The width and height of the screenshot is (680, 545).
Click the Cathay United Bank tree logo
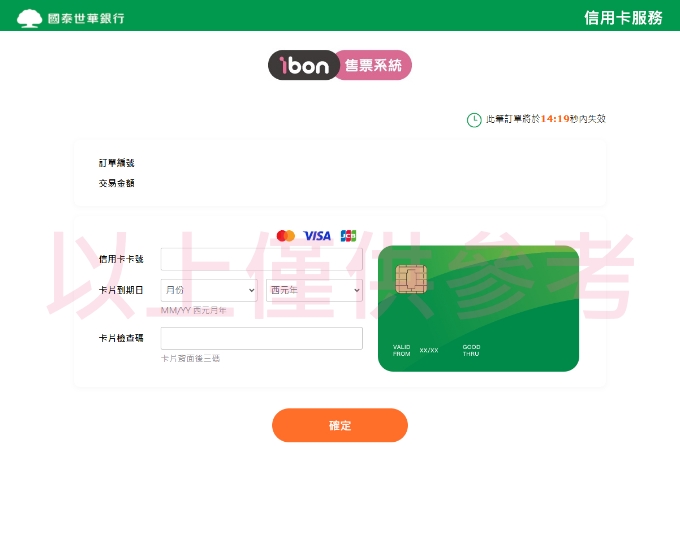(29, 18)
